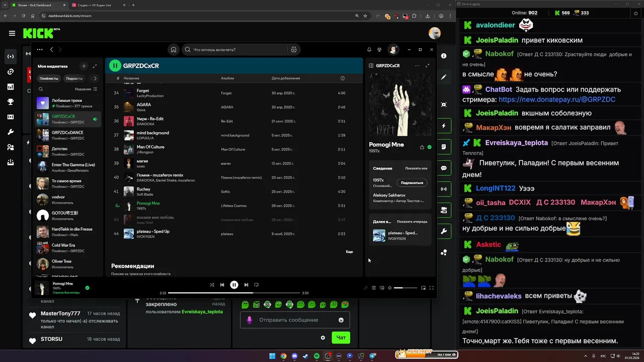The image size is (644, 362).
Task: Click the Еще link below tracklist
Action: [349, 251]
